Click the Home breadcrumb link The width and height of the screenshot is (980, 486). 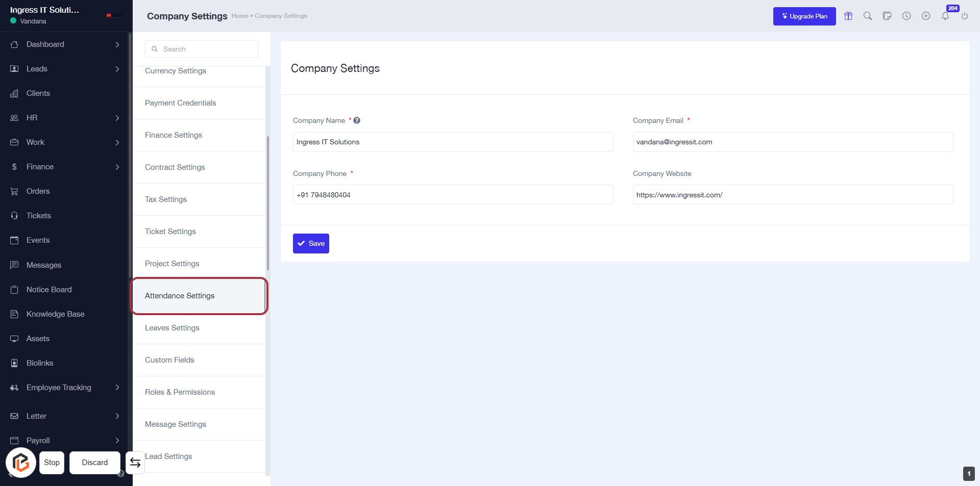click(x=239, y=16)
